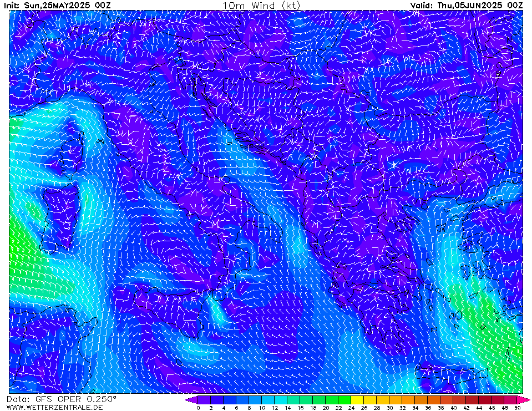
Task: Click the pink right arrow of the color scale
Action: point(524,400)
